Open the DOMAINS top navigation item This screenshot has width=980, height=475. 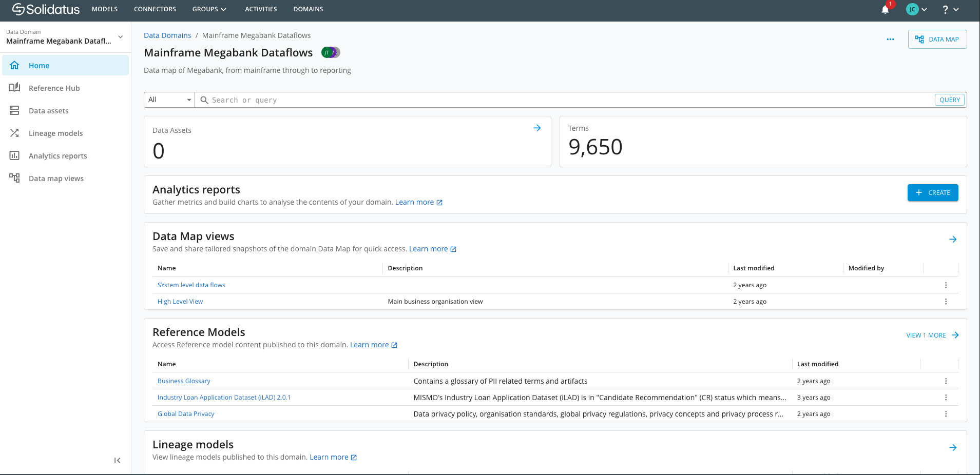point(308,9)
